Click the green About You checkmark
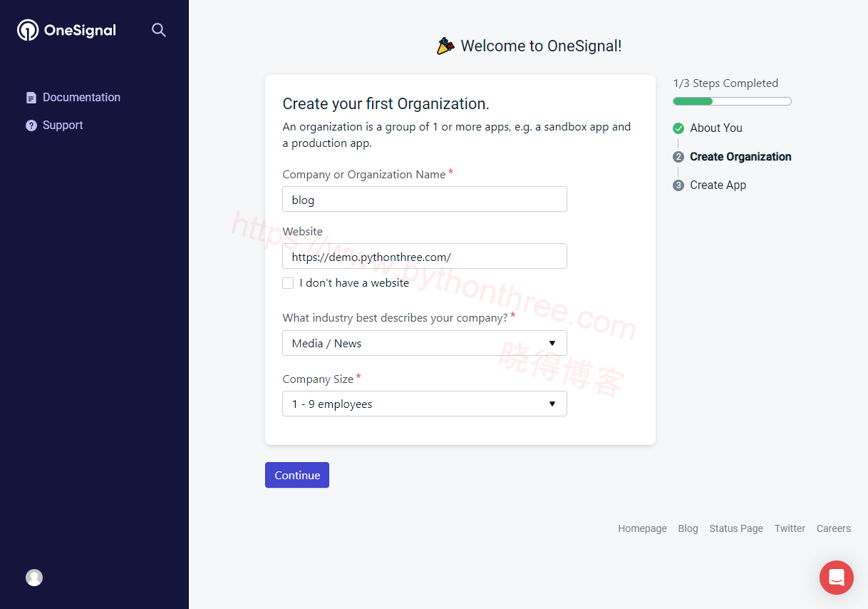This screenshot has width=868, height=609. pos(678,128)
